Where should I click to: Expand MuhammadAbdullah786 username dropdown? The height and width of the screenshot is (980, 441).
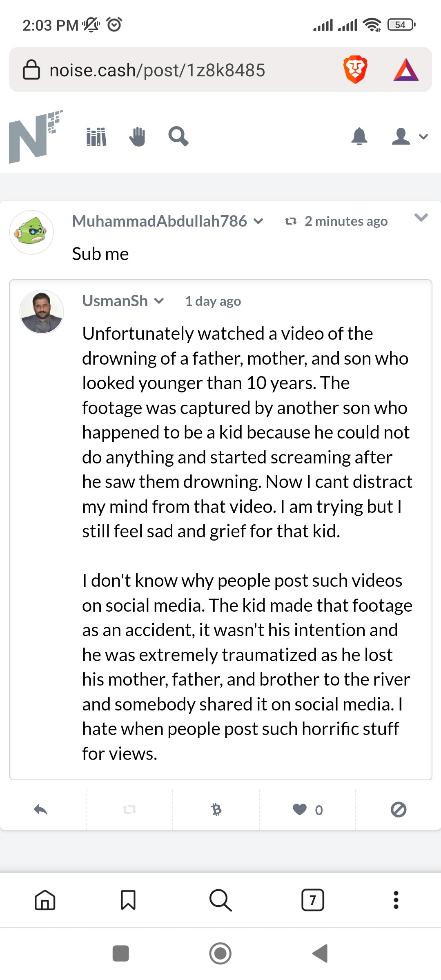coord(258,221)
